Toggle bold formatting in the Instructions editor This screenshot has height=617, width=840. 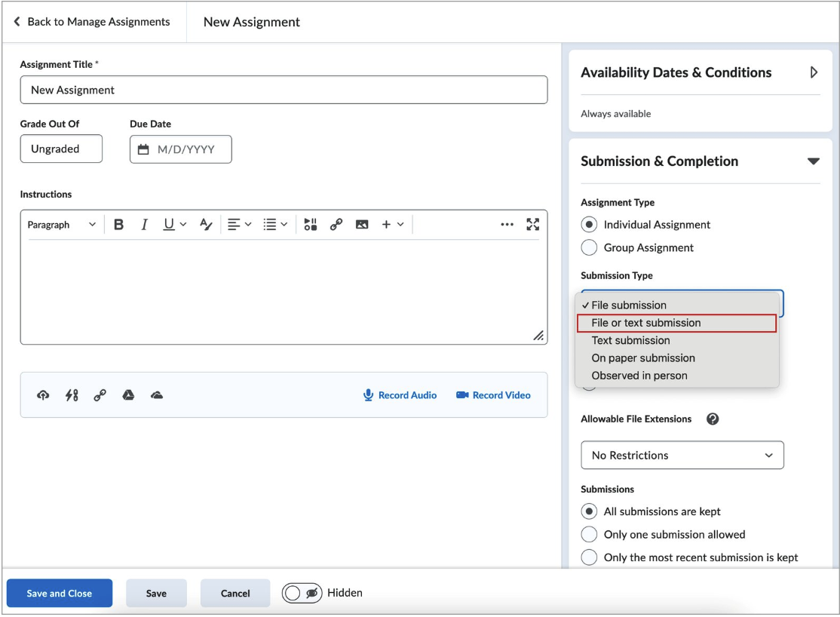(x=118, y=224)
